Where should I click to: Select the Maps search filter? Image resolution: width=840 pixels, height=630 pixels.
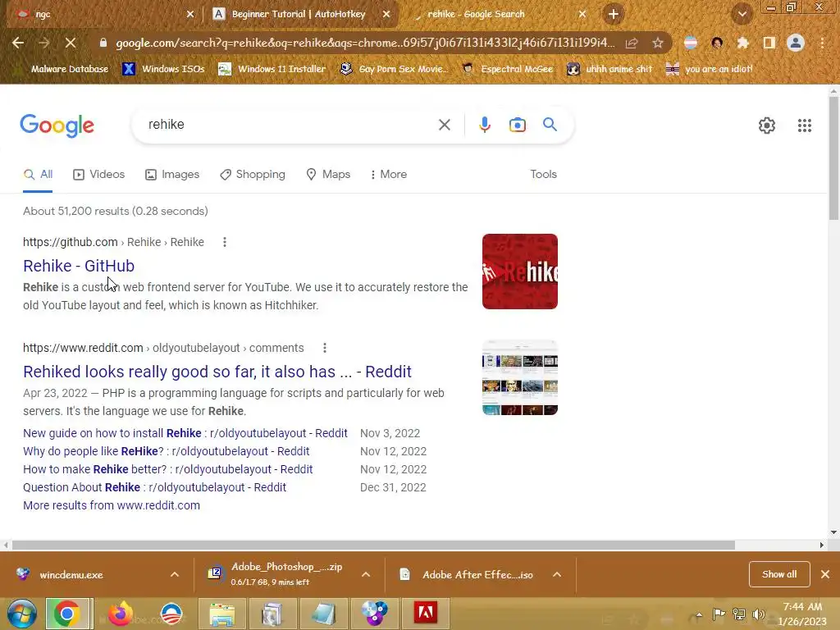(x=328, y=174)
